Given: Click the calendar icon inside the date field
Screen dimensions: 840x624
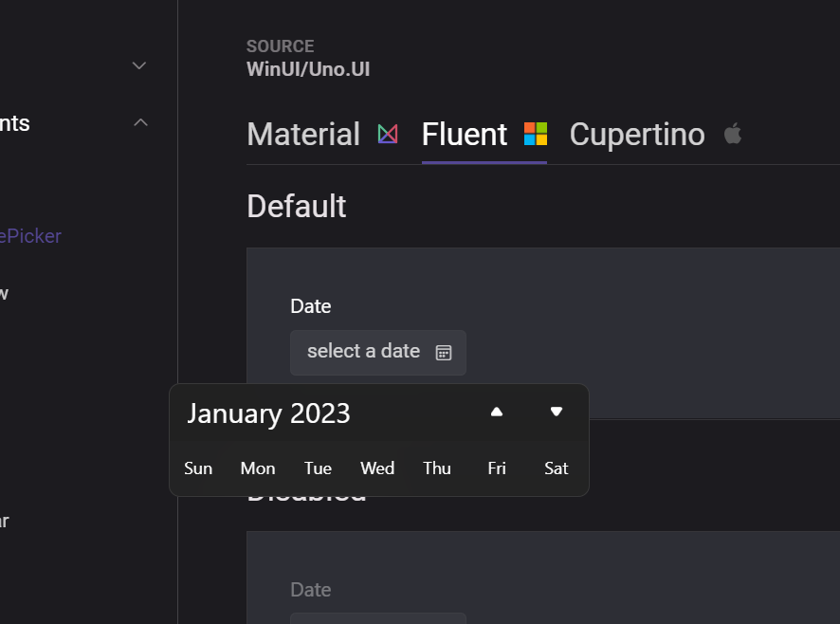Looking at the screenshot, I should coord(443,352).
